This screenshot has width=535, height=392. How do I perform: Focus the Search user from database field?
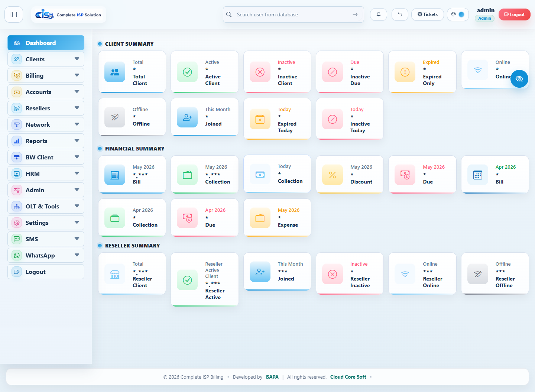tap(293, 14)
